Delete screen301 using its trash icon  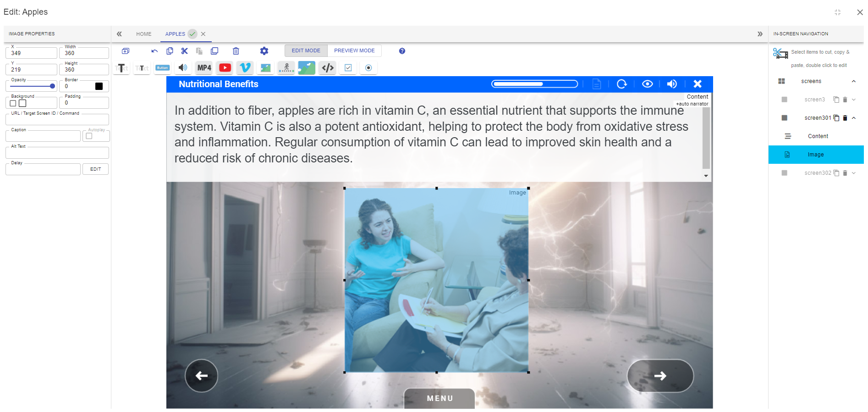pos(845,118)
